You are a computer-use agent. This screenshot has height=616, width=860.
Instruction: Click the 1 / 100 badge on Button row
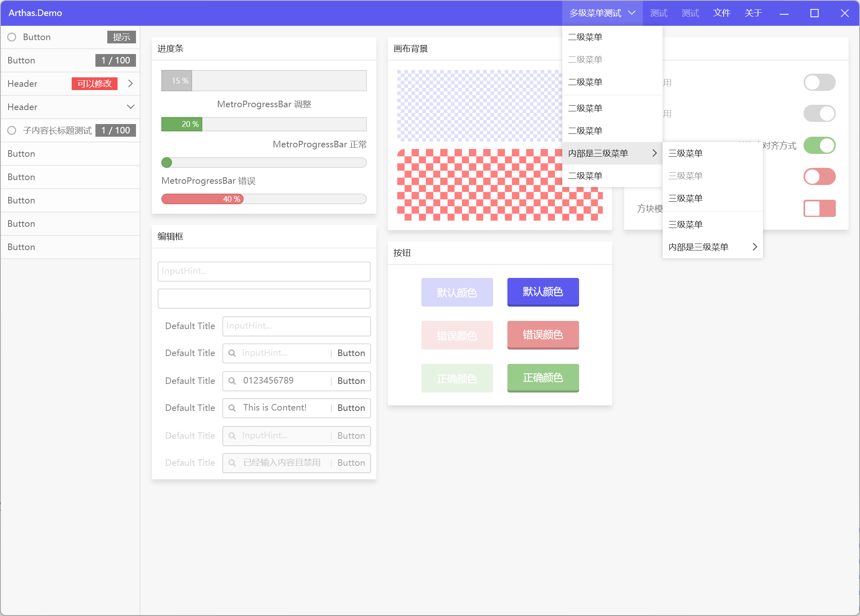115,61
